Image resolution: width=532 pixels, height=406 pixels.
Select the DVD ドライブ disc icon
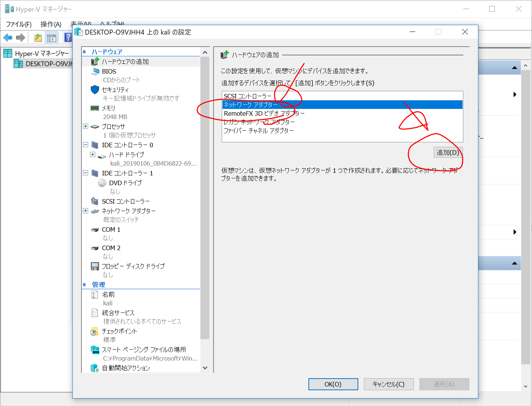click(x=102, y=183)
